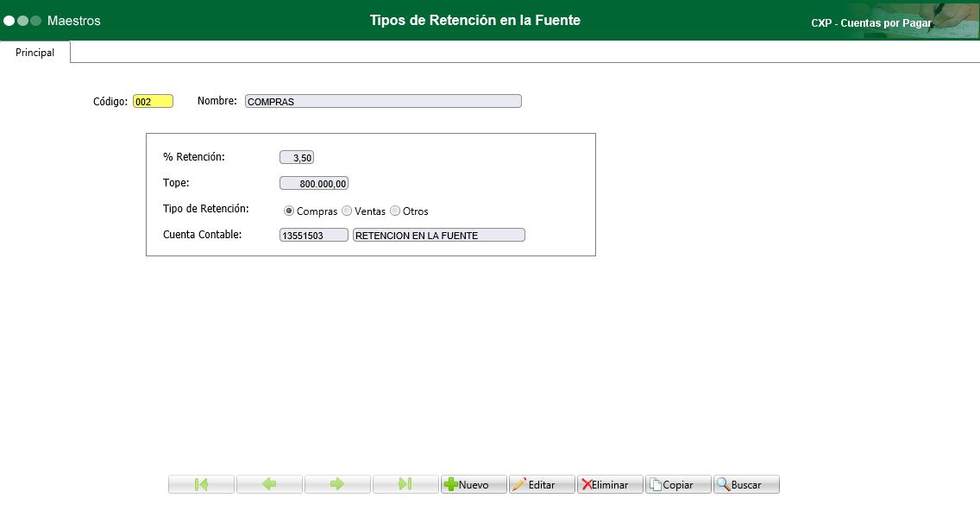This screenshot has height=517, width=980.
Task: Click the yellow Código field showing 002
Action: (153, 100)
